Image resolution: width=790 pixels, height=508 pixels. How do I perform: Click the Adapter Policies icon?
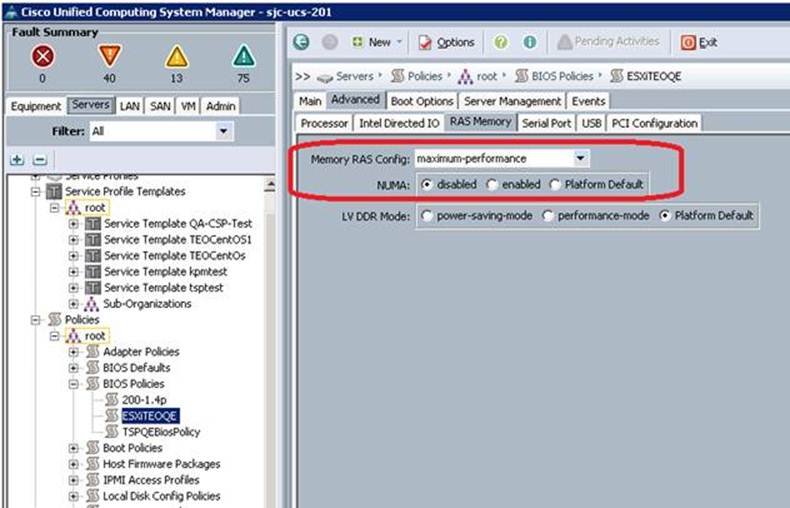tap(92, 352)
